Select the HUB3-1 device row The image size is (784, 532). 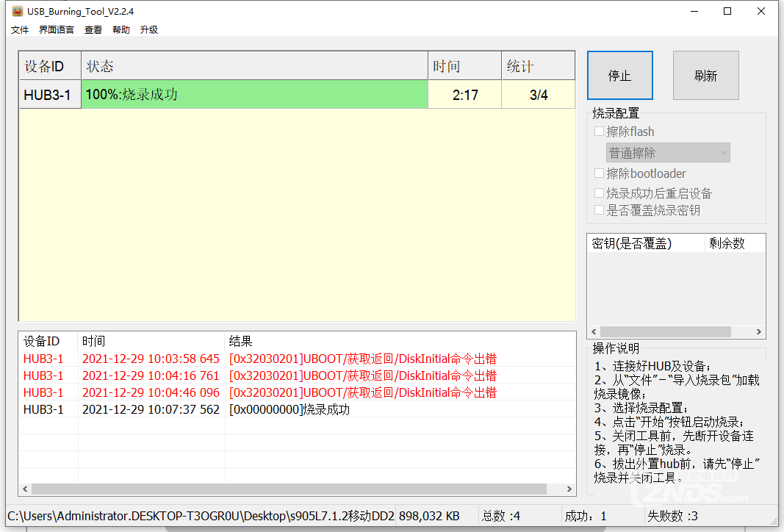(x=49, y=94)
